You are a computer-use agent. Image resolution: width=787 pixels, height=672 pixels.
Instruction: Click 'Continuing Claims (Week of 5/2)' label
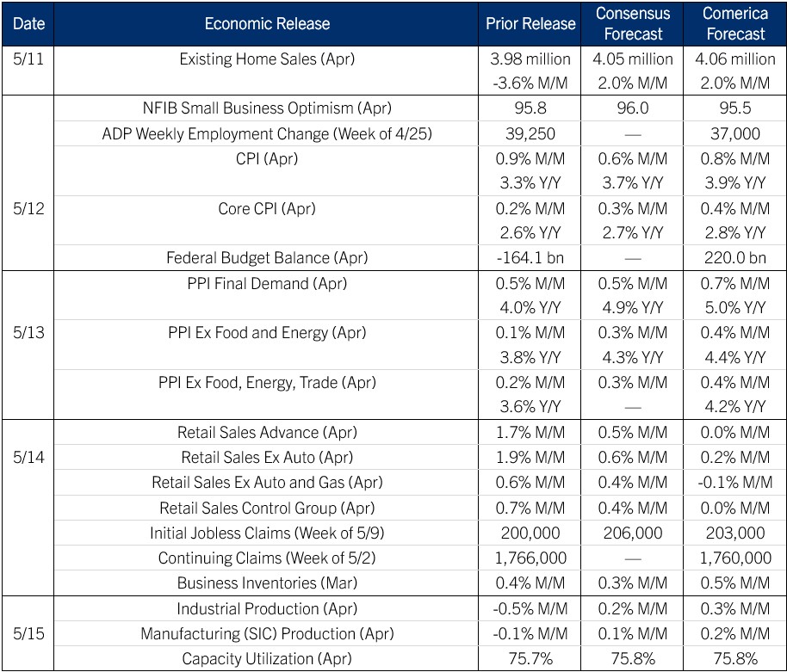267,558
